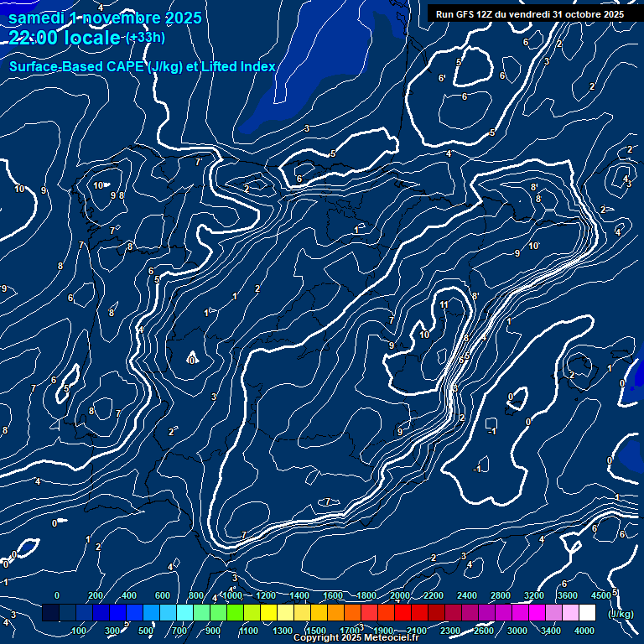Image resolution: width=644 pixels, height=644 pixels.
Task: Click the '22:00 locale' time text
Action: pyautogui.click(x=65, y=38)
